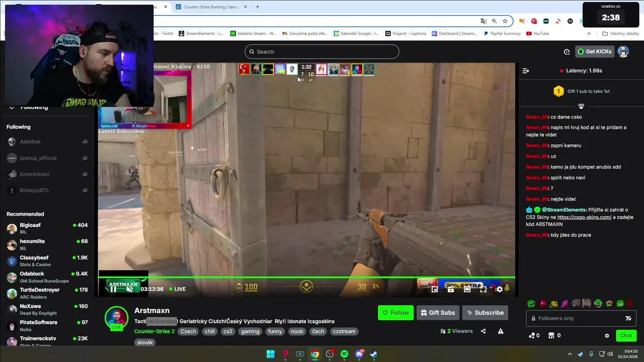The height and width of the screenshot is (362, 644).
Task: Report the stream via warning triangle
Action: 501,331
